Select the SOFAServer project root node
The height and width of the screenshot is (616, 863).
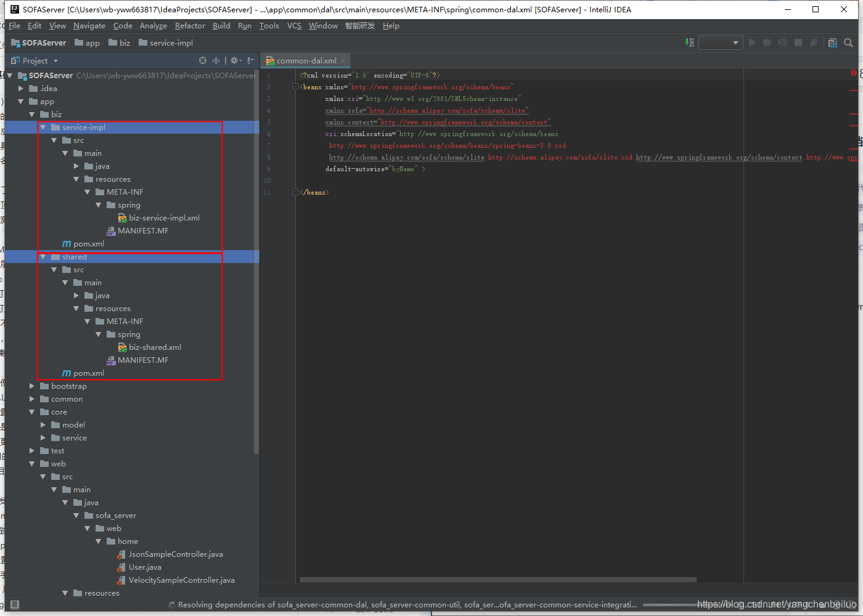46,76
